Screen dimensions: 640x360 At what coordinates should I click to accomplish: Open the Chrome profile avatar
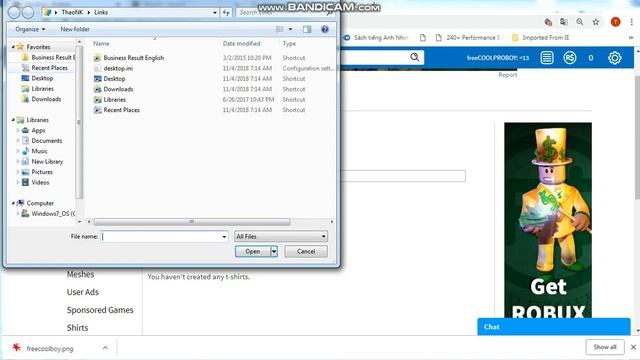coord(616,22)
